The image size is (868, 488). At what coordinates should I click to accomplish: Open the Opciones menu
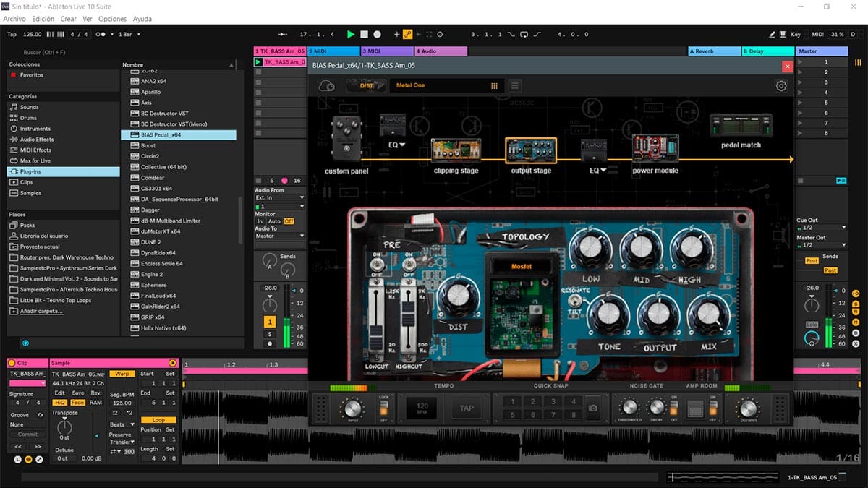pos(112,19)
